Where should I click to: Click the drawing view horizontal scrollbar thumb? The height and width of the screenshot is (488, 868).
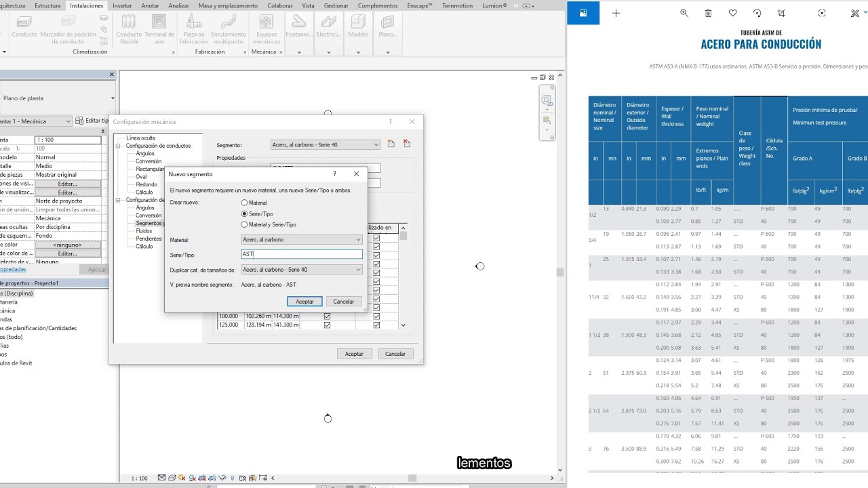tap(412, 478)
